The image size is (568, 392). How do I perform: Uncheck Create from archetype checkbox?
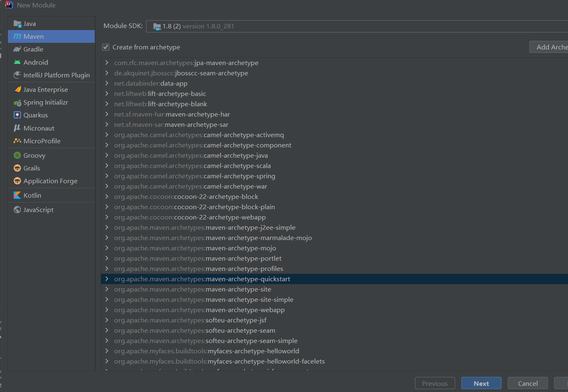106,47
